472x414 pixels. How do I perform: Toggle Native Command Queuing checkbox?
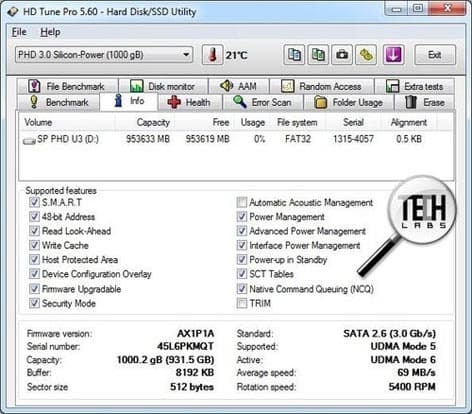242,289
